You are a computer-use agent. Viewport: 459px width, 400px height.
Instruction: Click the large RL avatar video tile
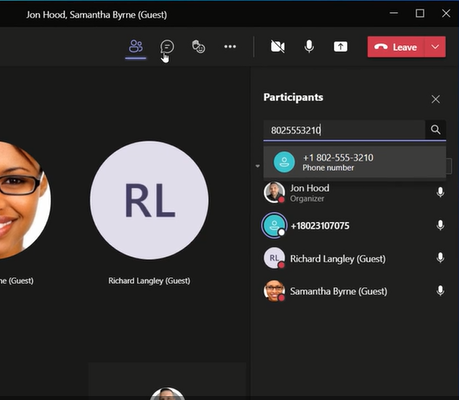click(x=149, y=200)
